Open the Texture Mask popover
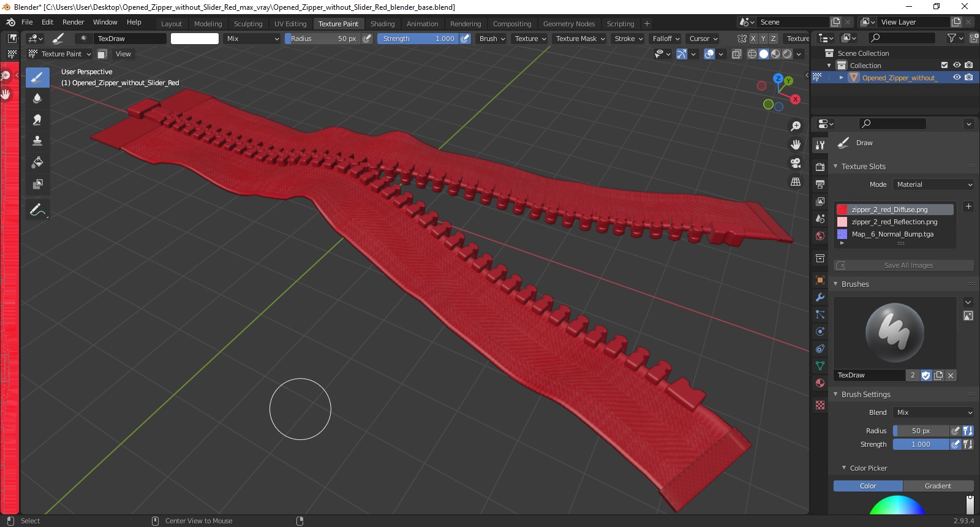Screen dimensions: 980x527 click(580, 39)
